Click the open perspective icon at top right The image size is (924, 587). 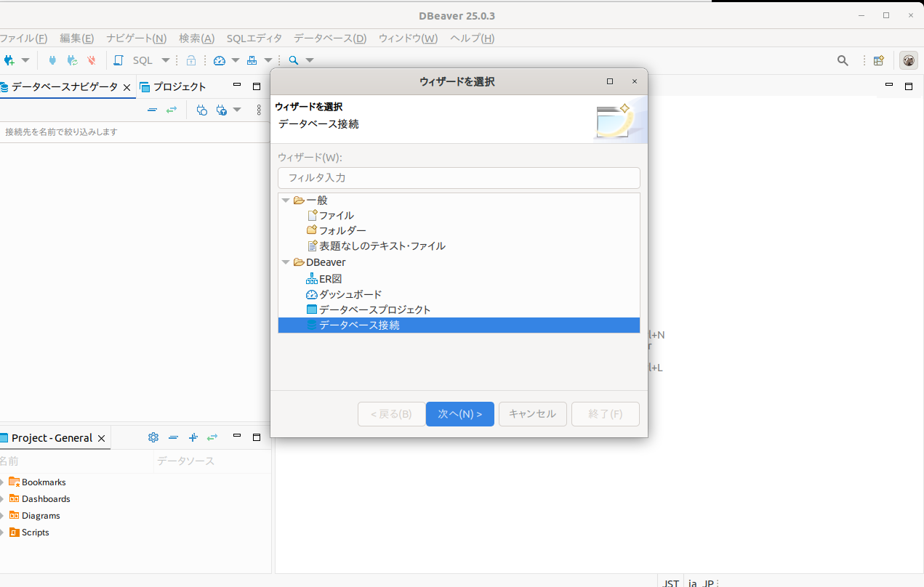click(879, 60)
